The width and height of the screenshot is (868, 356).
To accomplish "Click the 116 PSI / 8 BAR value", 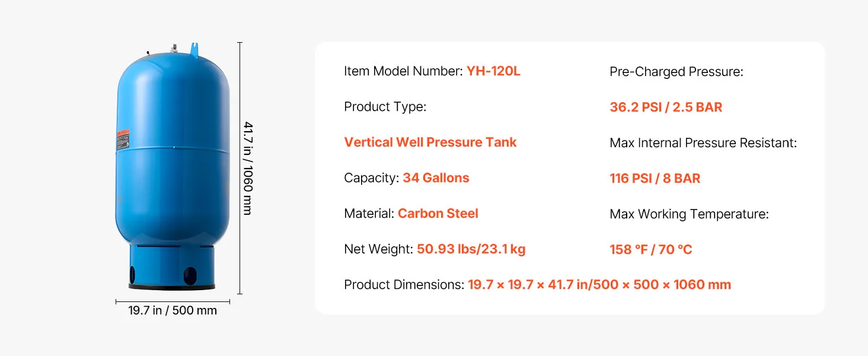I will (x=655, y=179).
